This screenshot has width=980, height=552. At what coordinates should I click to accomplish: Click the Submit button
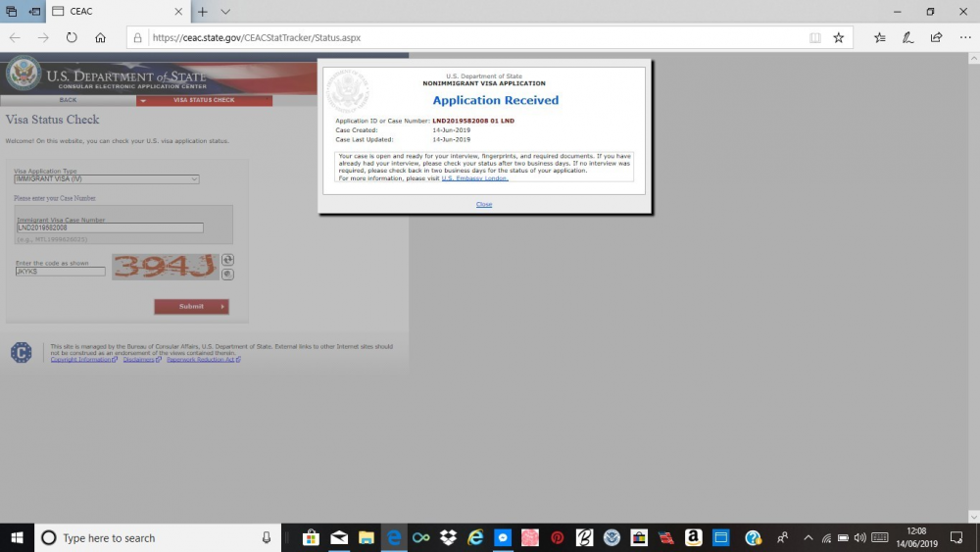click(x=191, y=306)
